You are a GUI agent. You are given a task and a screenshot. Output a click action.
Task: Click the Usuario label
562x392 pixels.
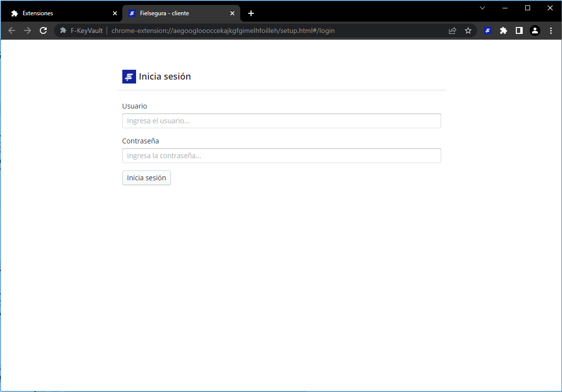(x=135, y=106)
